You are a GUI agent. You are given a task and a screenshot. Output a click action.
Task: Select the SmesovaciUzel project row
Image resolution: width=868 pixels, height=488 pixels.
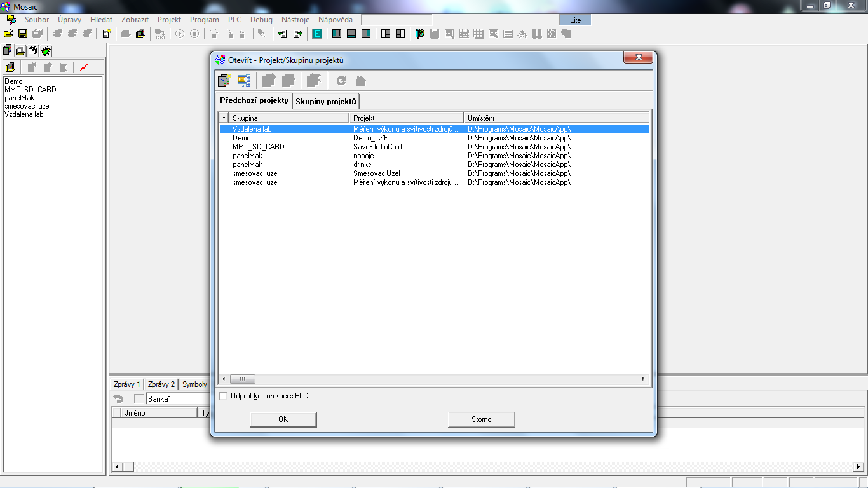point(434,173)
